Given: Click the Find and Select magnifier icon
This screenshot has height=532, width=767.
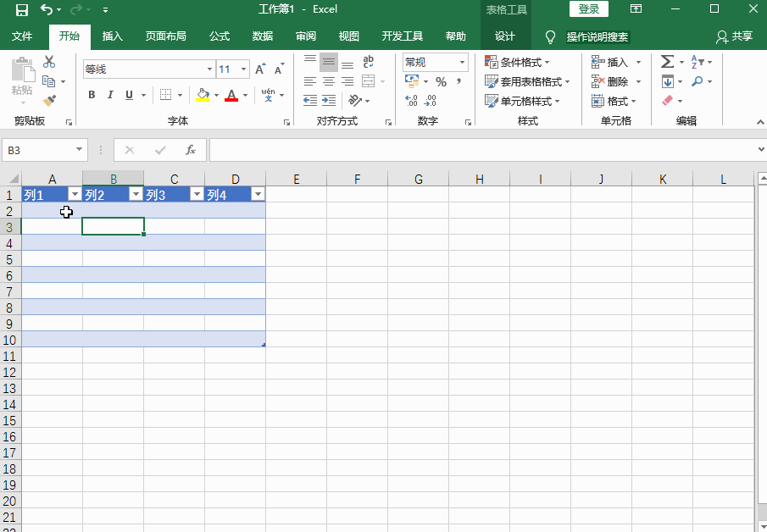Looking at the screenshot, I should 697,81.
